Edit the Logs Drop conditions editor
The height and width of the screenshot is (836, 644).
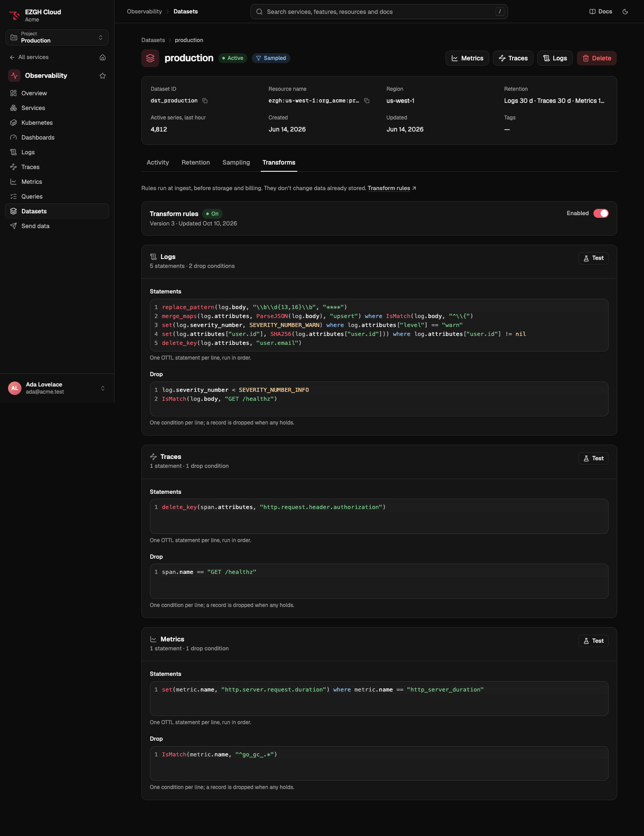pos(379,399)
